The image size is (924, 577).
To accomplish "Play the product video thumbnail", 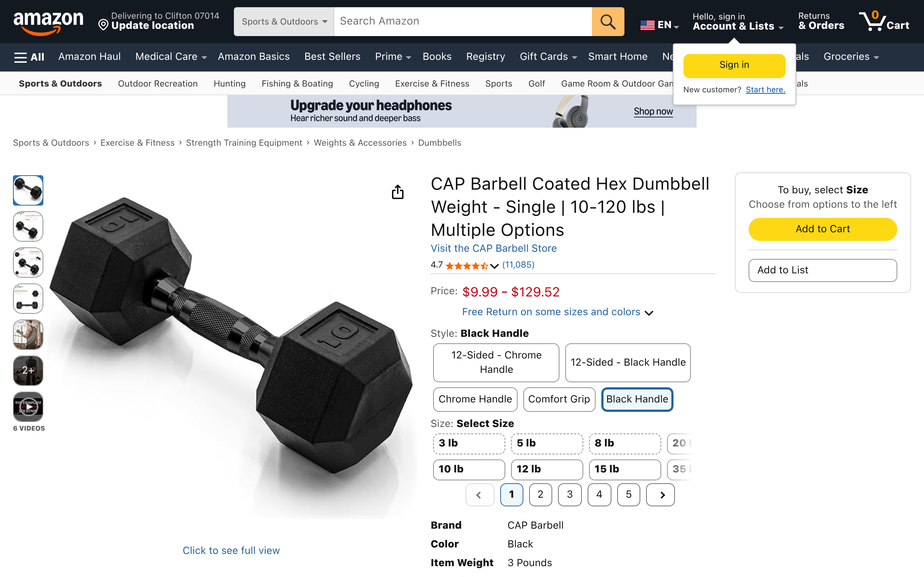I will (x=28, y=406).
